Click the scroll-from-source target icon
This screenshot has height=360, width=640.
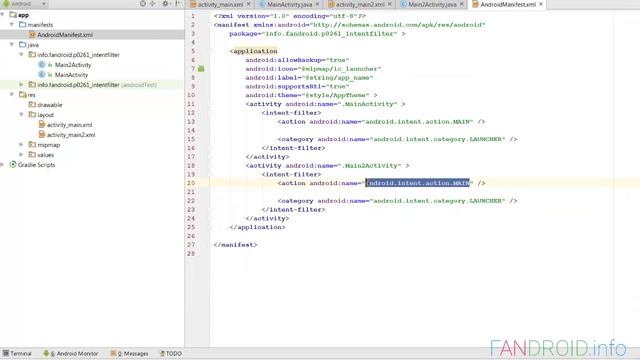pyautogui.click(x=142, y=4)
